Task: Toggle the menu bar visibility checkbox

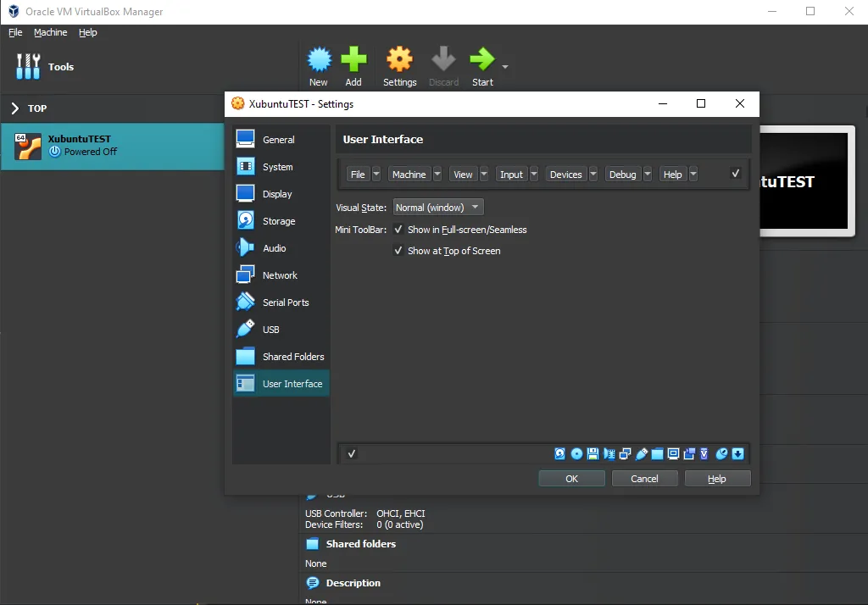Action: 734,174
